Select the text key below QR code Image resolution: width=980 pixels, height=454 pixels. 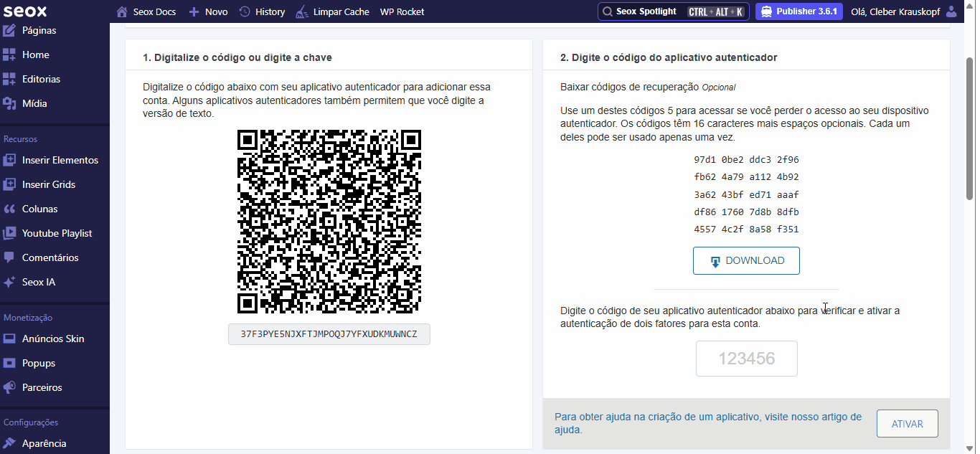click(x=329, y=334)
